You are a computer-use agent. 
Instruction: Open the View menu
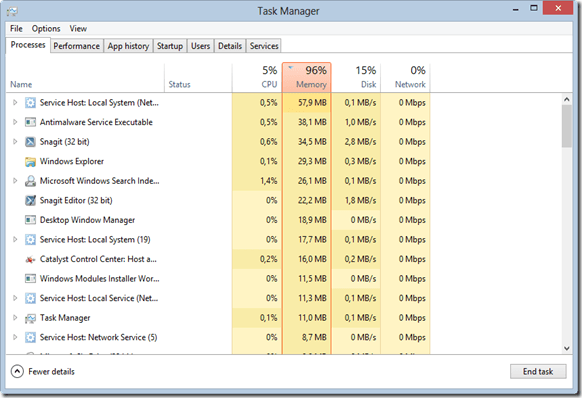pyautogui.click(x=78, y=29)
